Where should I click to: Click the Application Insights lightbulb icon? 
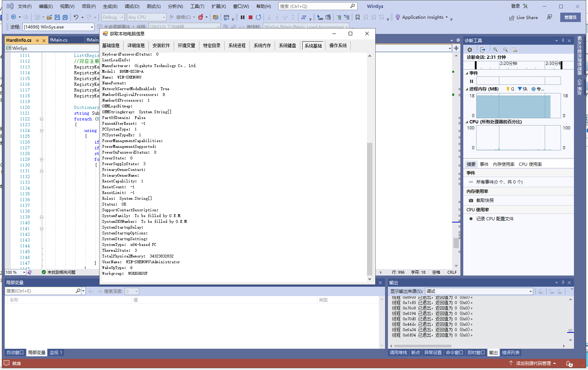click(x=398, y=17)
